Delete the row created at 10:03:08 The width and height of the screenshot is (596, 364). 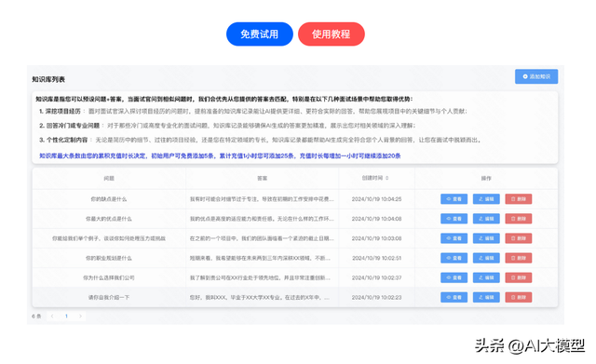pyautogui.click(x=519, y=238)
